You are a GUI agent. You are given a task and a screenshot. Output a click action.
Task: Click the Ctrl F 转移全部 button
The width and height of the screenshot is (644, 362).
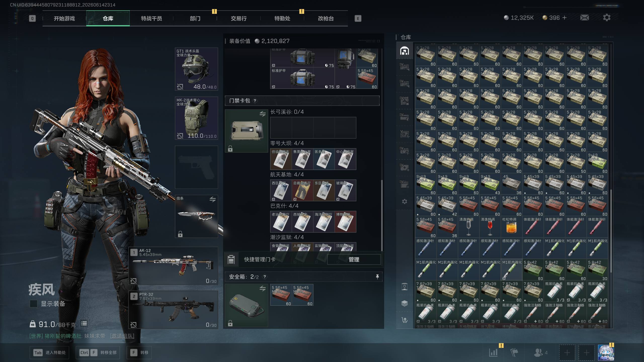coord(98,352)
